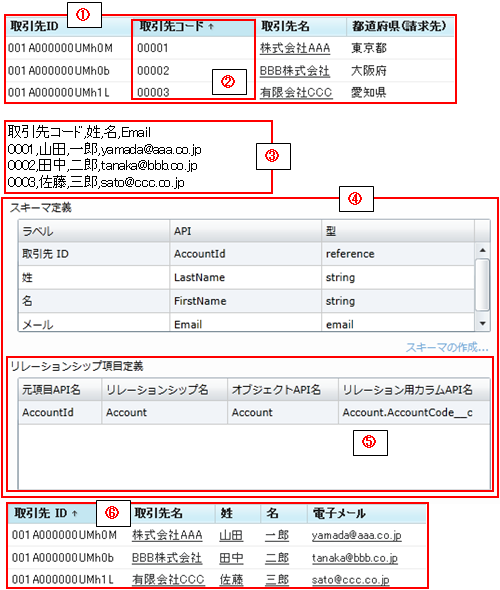
Task: Click the 都道府県(請求先) column header
Action: (x=400, y=27)
